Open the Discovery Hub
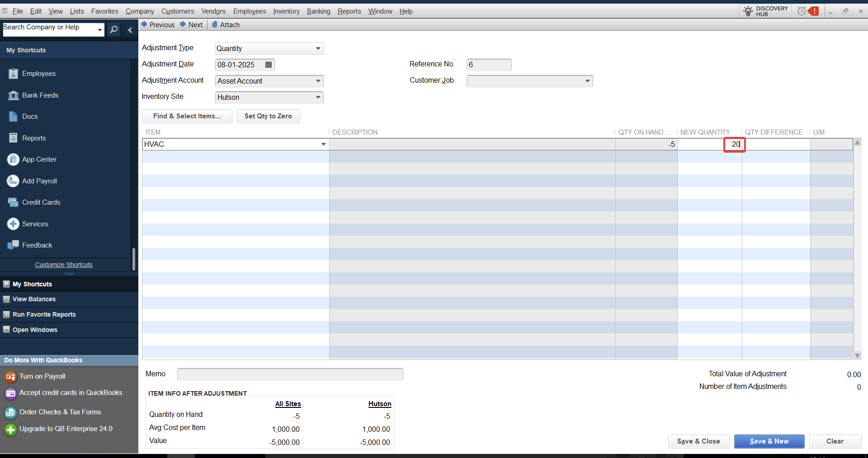 [x=765, y=11]
